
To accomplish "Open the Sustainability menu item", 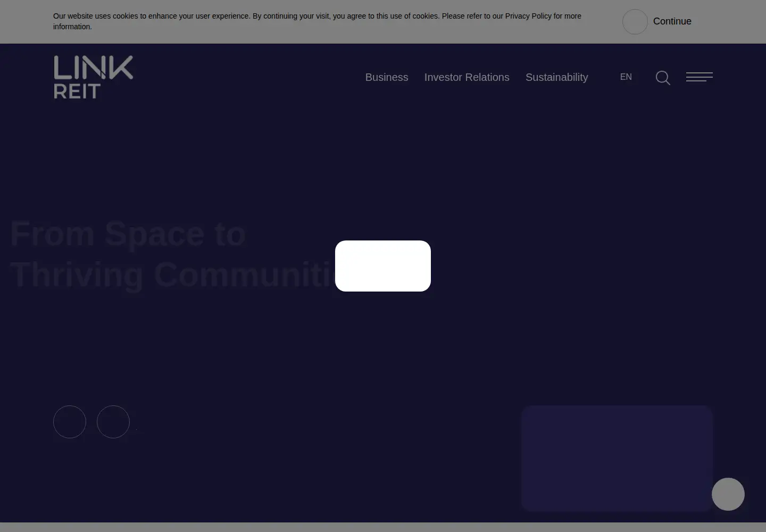I will (x=557, y=77).
